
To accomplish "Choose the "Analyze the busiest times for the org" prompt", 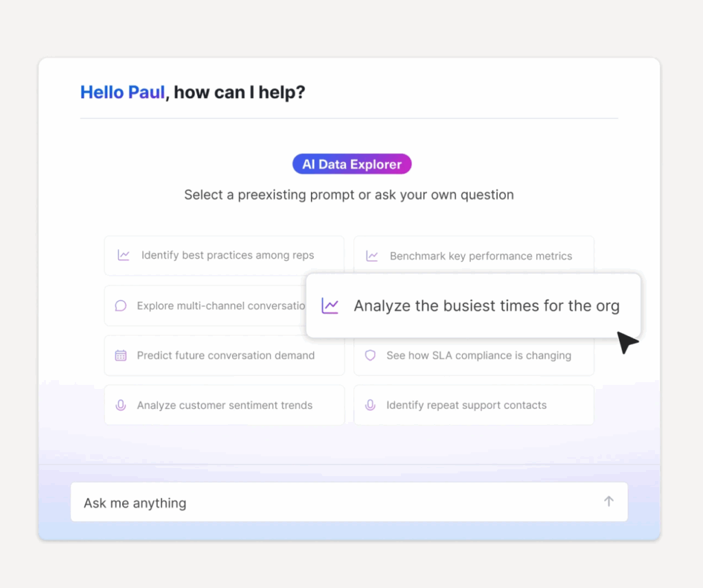I will click(487, 305).
